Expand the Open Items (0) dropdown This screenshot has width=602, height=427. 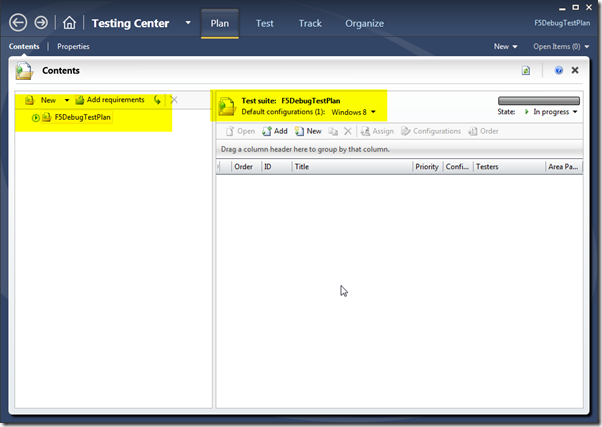click(x=561, y=46)
